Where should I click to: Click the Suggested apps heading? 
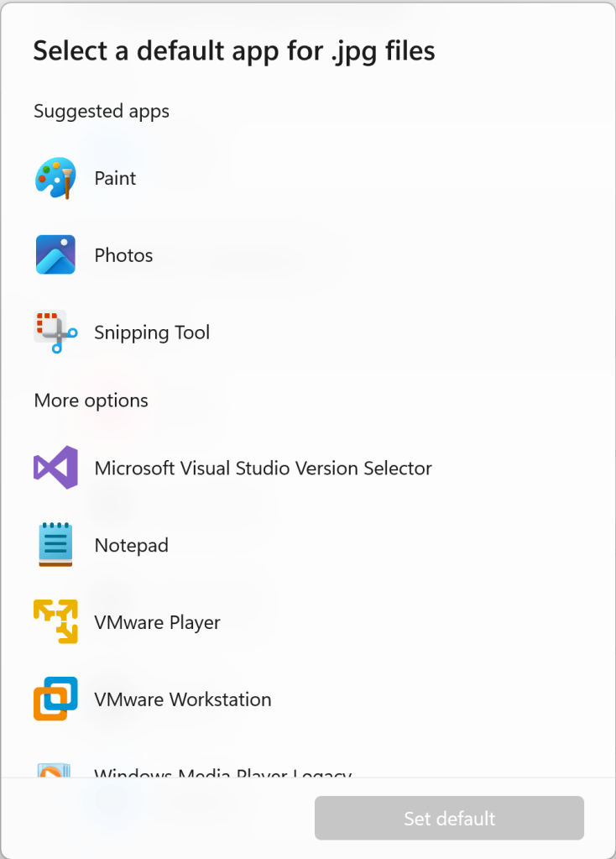tap(102, 111)
